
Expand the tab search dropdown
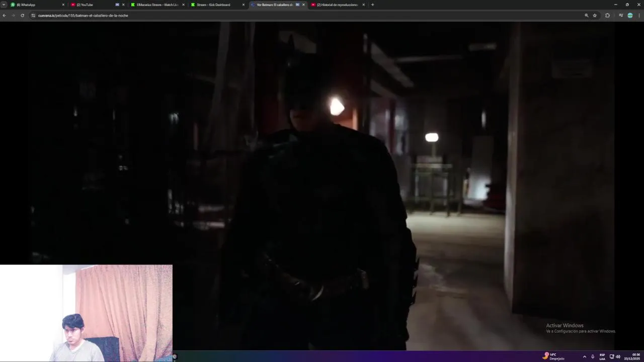[4, 5]
